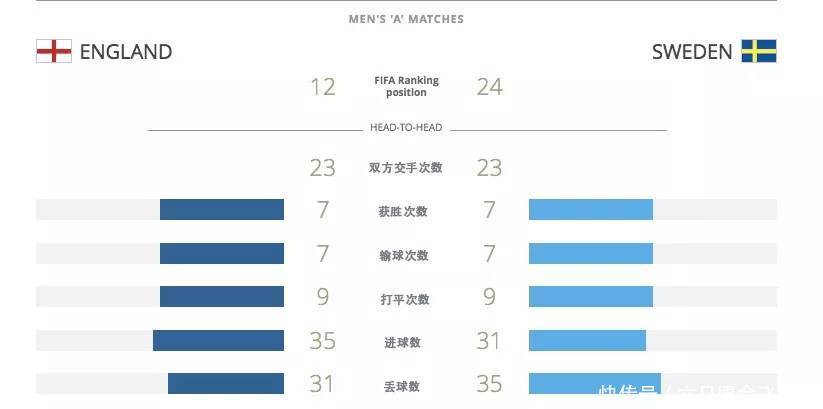This screenshot has width=823, height=409.
Task: Click the FIFA Ranking position label
Action: coord(406,87)
